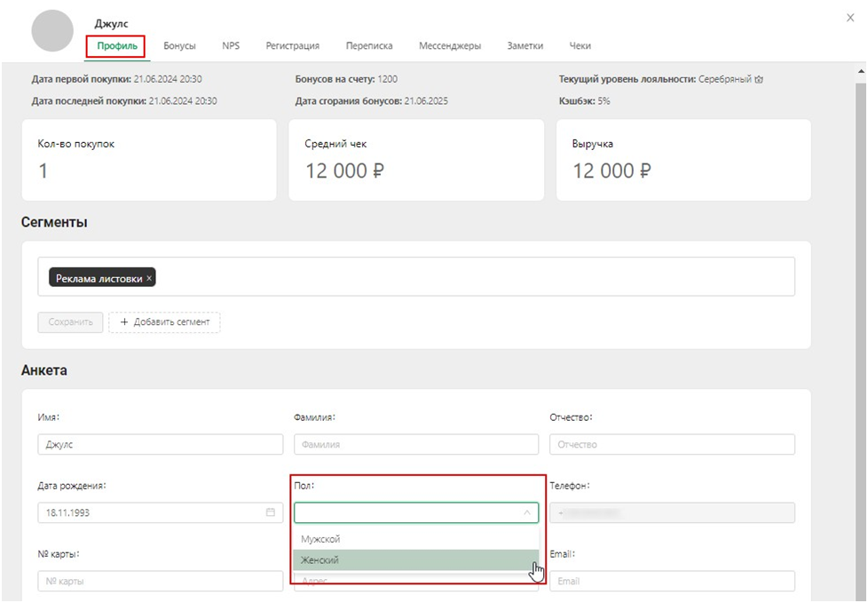Focus the Фамилия input field
868x603 pixels.
pyautogui.click(x=416, y=444)
